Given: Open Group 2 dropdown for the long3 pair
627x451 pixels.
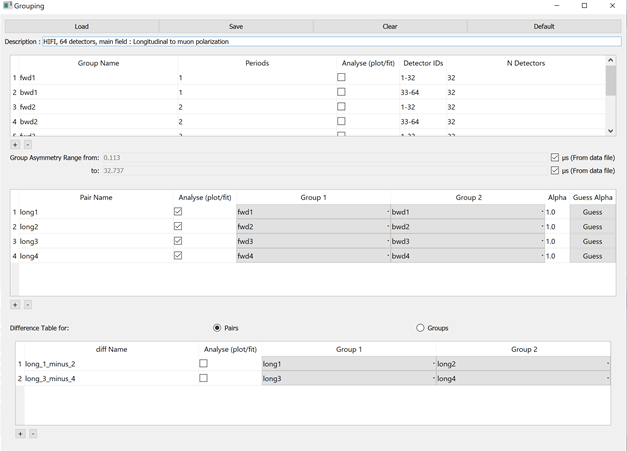Looking at the screenshot, I should tap(467, 241).
